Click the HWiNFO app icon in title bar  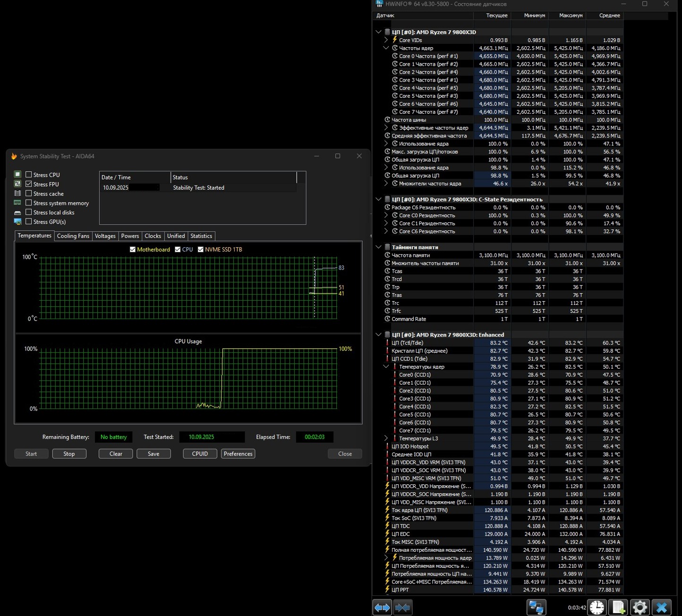coord(379,4)
